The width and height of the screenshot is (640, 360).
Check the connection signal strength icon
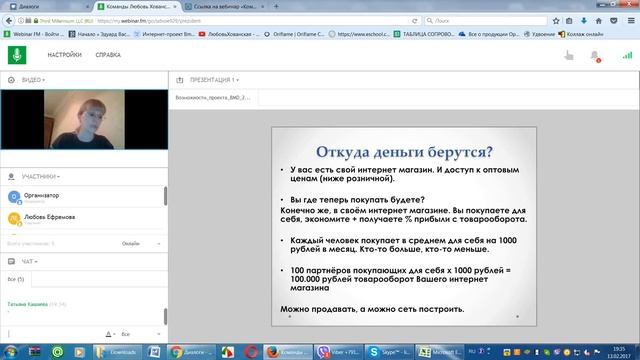coord(627,55)
